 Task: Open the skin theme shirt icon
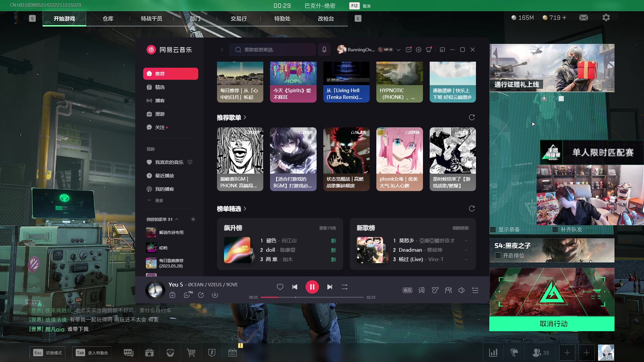click(x=429, y=50)
